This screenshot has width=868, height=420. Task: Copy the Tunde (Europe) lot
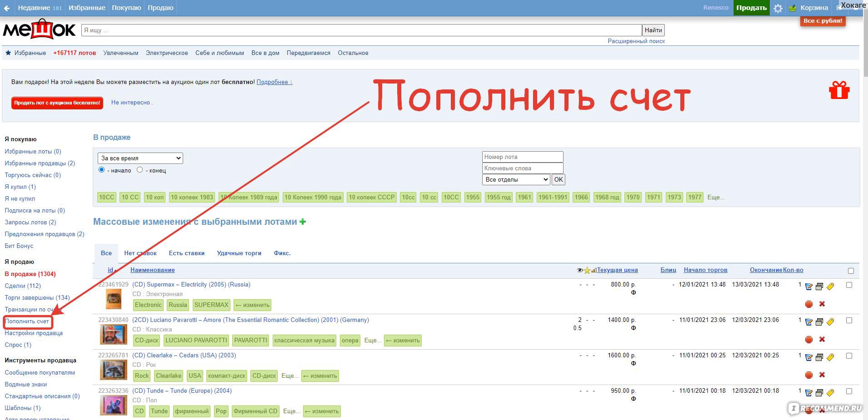pyautogui.click(x=819, y=393)
